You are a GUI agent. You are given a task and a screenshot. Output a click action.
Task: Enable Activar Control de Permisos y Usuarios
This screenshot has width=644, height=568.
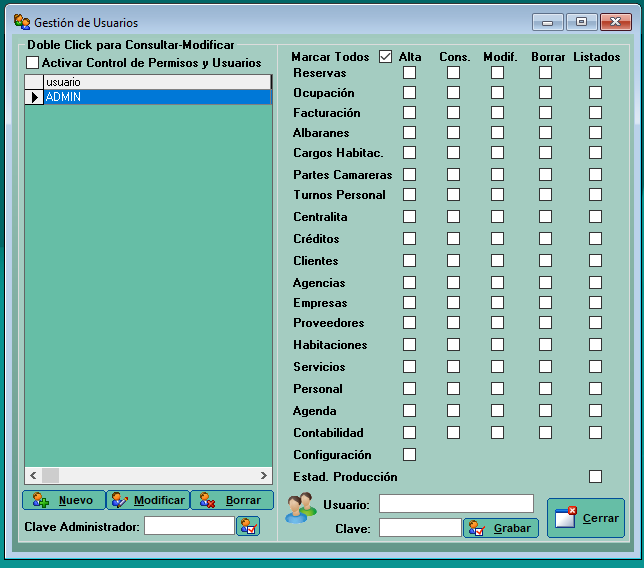[x=33, y=63]
